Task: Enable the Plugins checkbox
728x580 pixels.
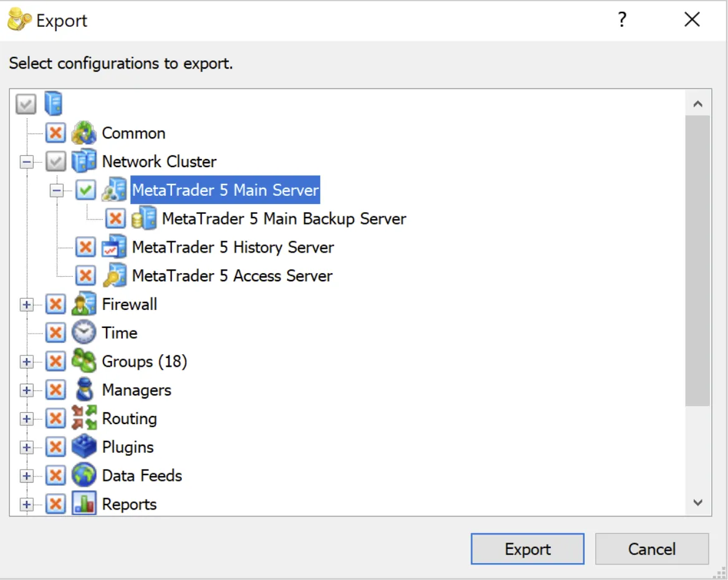Action: 55,447
